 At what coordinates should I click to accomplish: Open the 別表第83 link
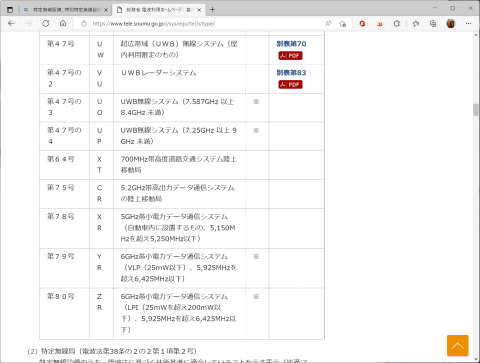tap(291, 73)
